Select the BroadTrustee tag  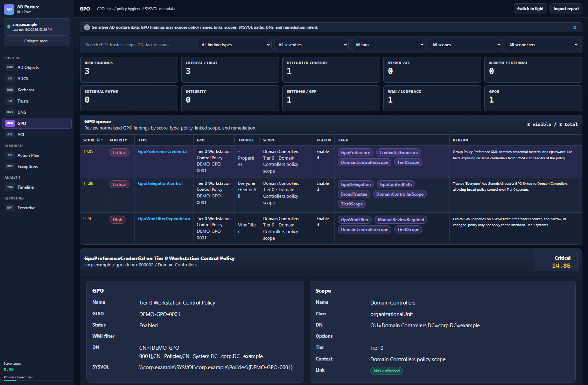(x=354, y=194)
